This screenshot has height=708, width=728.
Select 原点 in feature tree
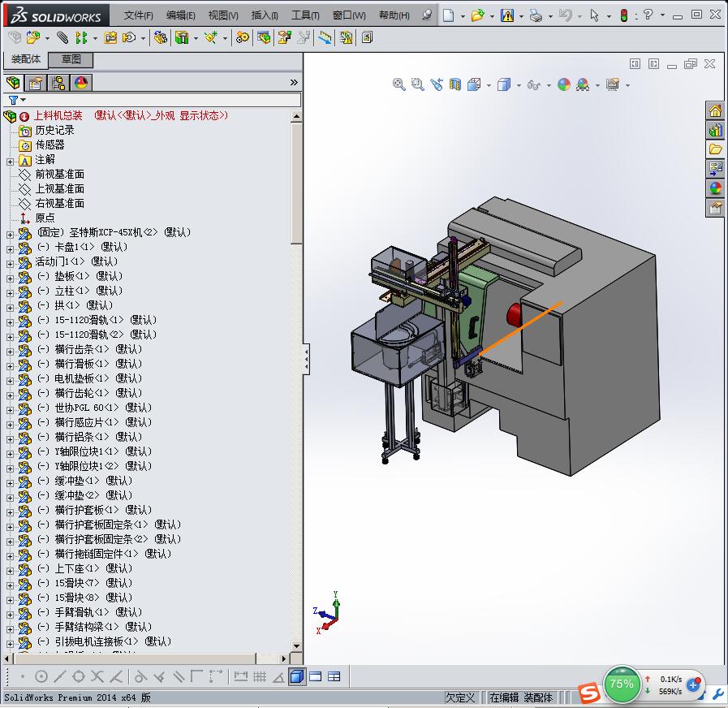pos(45,218)
